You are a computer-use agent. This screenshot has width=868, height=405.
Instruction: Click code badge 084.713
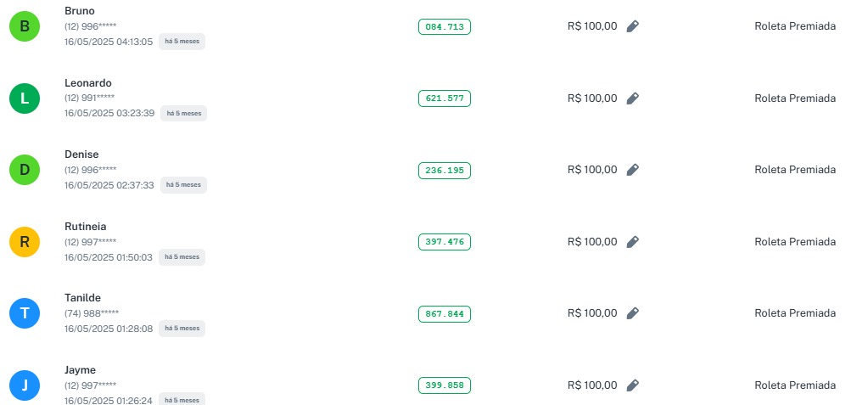tap(445, 27)
